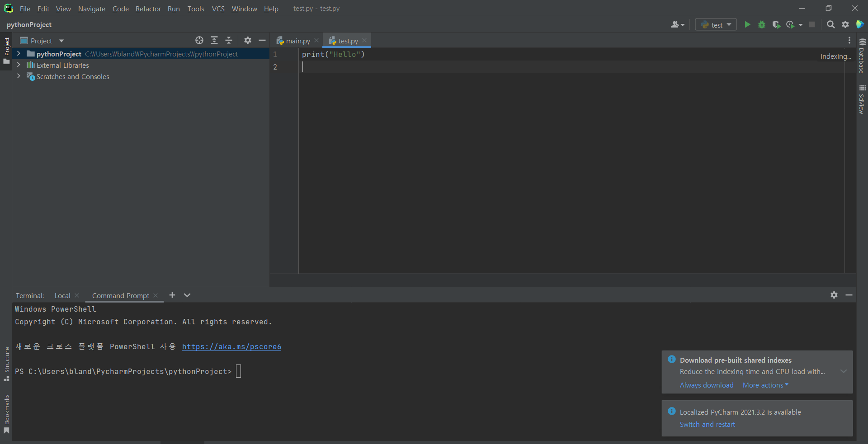Viewport: 868px width, 444px height.
Task: Open More actions dropdown in notification
Action: (x=765, y=385)
